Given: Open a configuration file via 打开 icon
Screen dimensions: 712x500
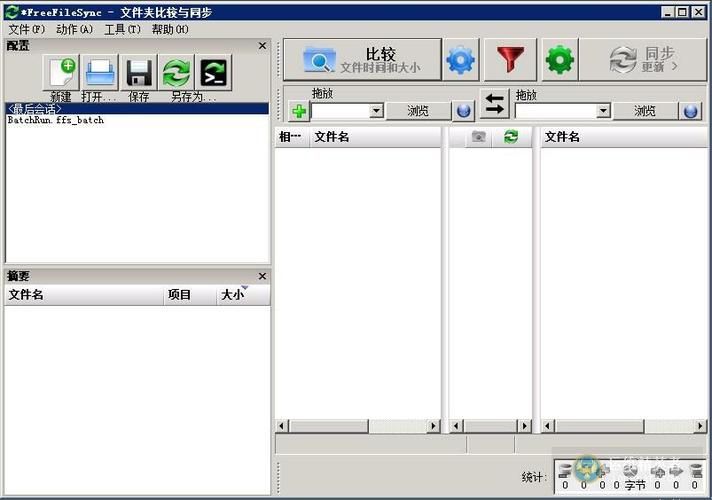Looking at the screenshot, I should (100, 72).
